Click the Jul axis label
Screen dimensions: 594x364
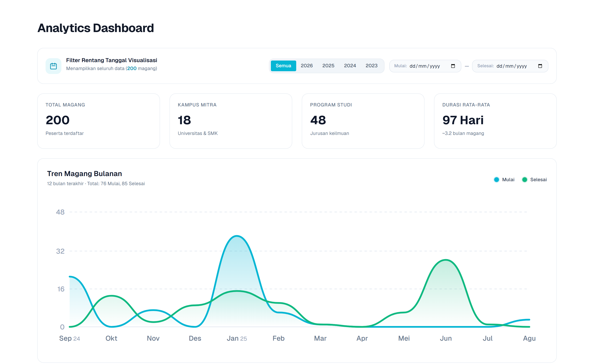point(487,338)
